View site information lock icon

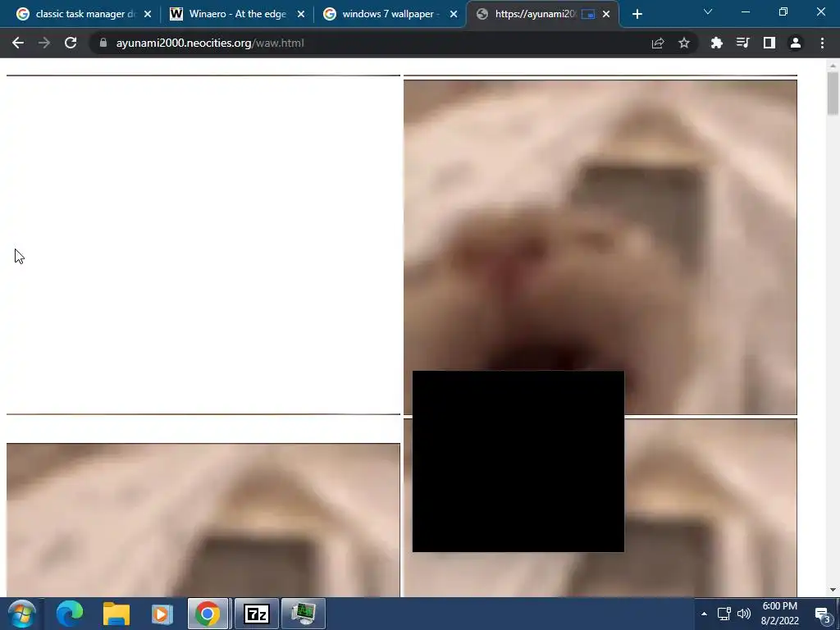pos(103,43)
